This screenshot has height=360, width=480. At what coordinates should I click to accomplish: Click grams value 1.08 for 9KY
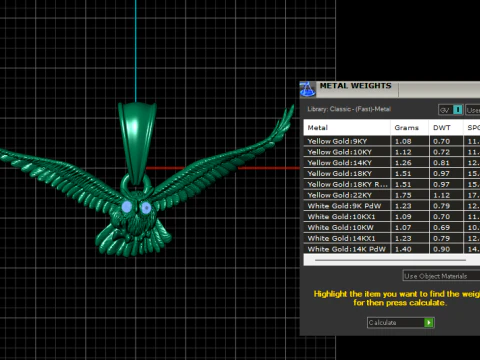403,141
